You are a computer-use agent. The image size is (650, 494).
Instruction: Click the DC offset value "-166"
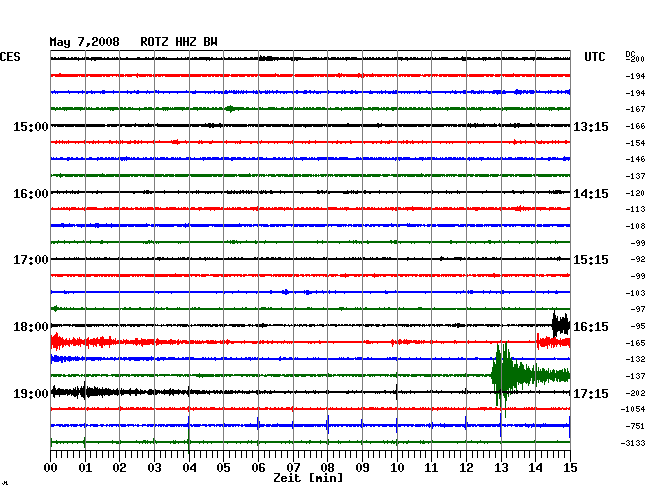(635, 126)
